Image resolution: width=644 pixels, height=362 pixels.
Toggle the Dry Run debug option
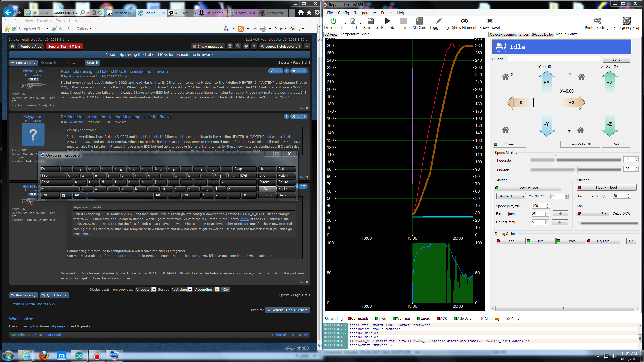pyautogui.click(x=603, y=241)
